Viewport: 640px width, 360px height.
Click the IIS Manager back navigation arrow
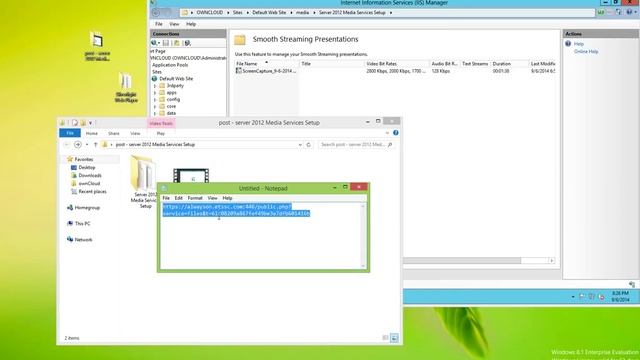coord(156,13)
